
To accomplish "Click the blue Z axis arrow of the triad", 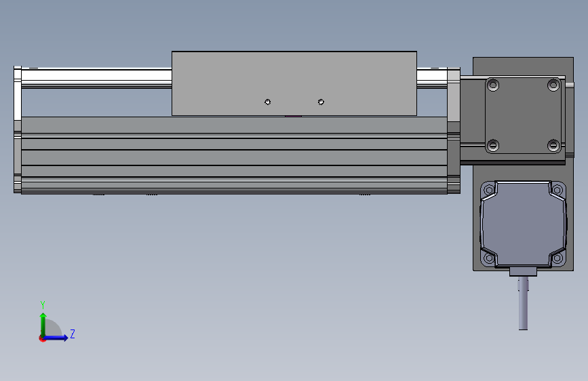I will point(56,338).
